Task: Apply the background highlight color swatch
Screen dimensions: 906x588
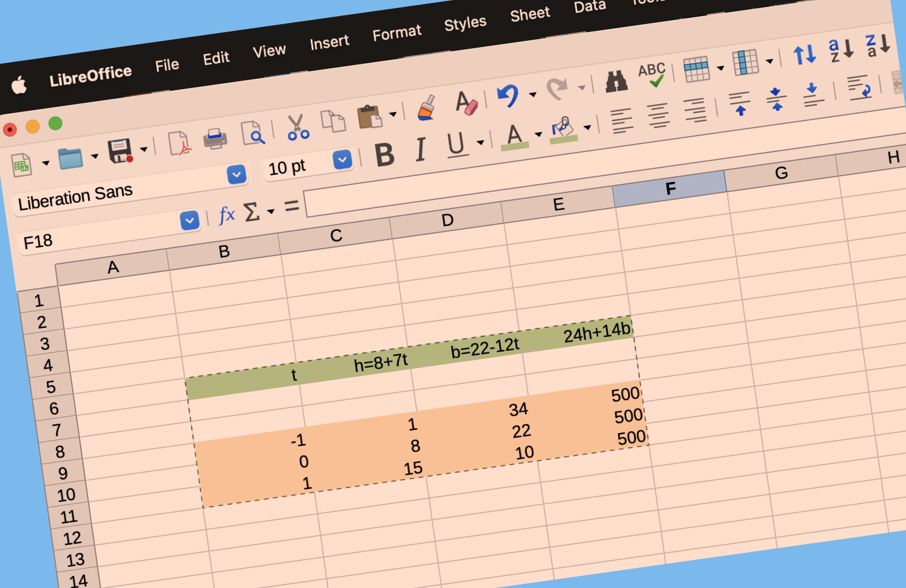Action: coord(563,130)
